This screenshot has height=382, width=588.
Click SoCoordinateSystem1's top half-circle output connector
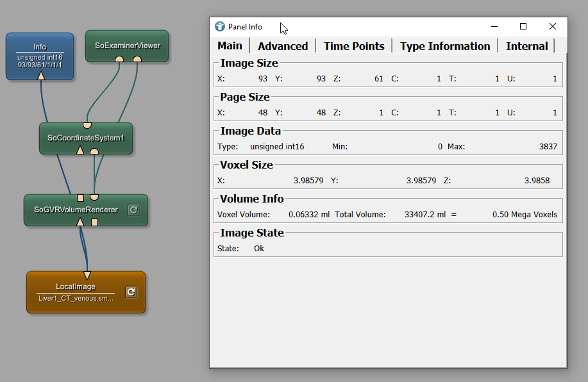[x=87, y=125]
